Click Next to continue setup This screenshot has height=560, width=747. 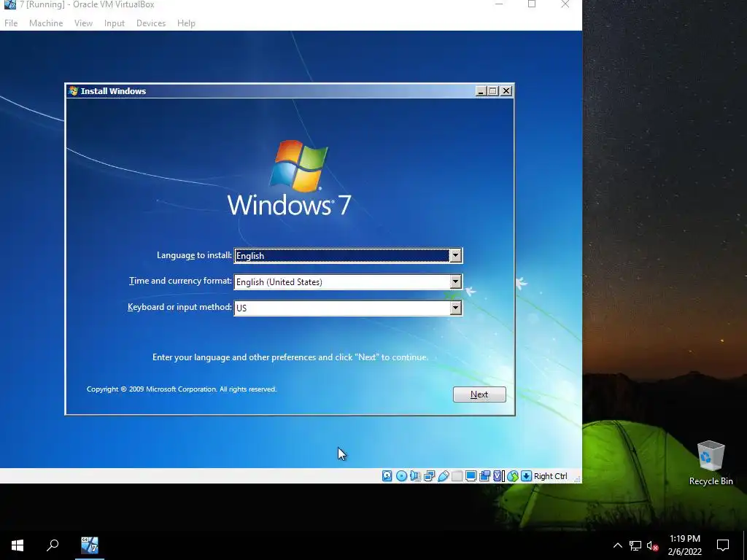tap(479, 394)
